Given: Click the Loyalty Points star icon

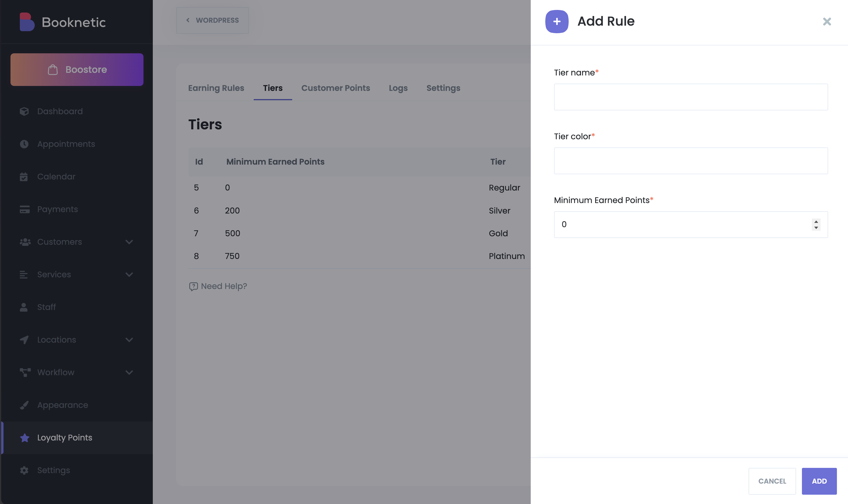Looking at the screenshot, I should point(24,438).
